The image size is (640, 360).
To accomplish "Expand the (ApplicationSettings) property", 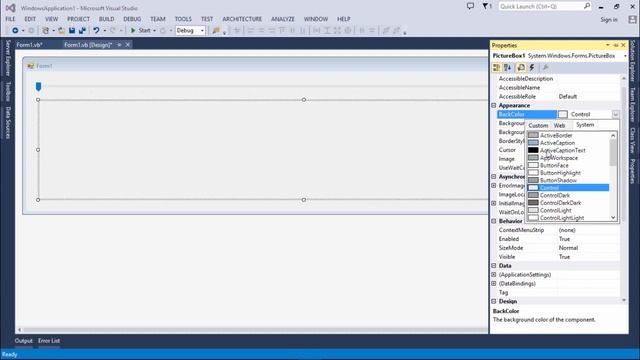I will pyautogui.click(x=494, y=275).
